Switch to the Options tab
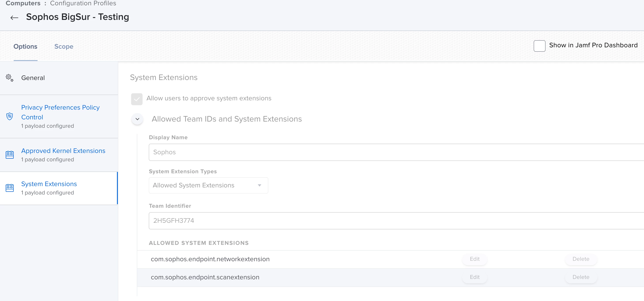This screenshot has height=301, width=644. pos(25,47)
